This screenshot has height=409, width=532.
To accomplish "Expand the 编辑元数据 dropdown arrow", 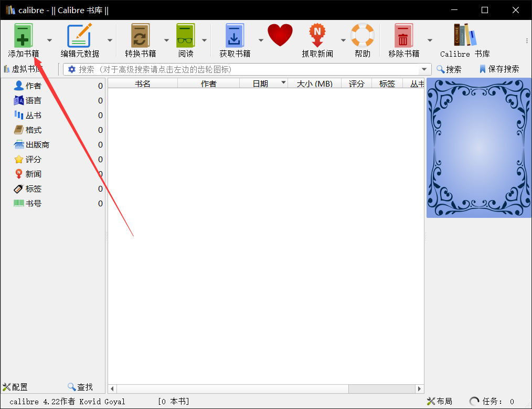I will [110, 40].
